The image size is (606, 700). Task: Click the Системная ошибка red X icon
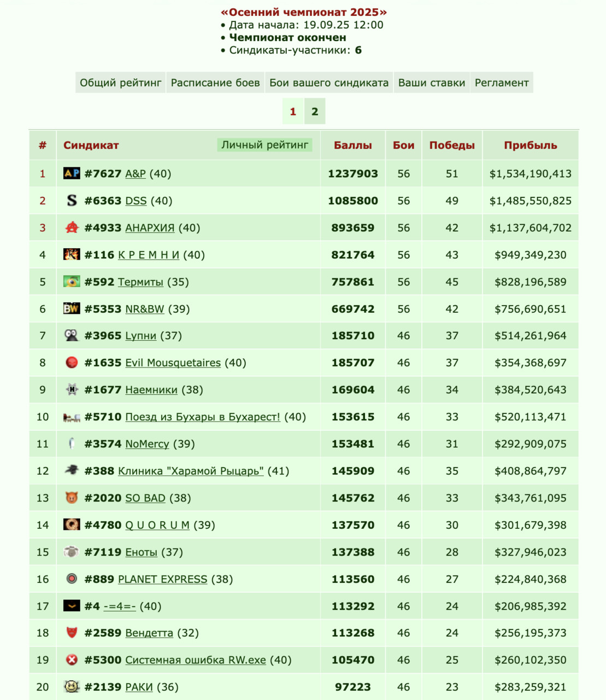[x=72, y=660]
